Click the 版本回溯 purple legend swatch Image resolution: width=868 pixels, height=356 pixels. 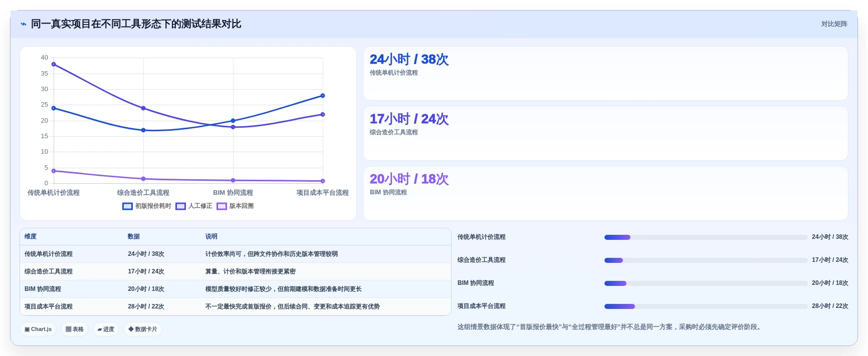[222, 206]
